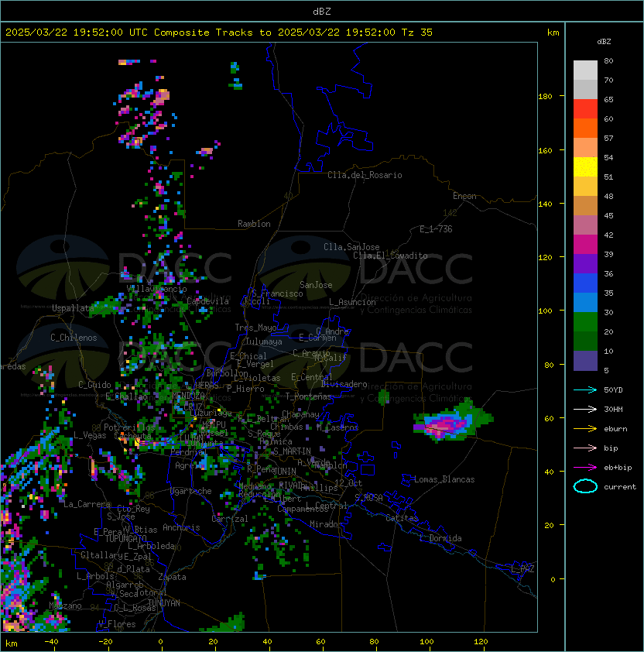
Task: Click the 'SanJose' map label
Action: [x=316, y=285]
